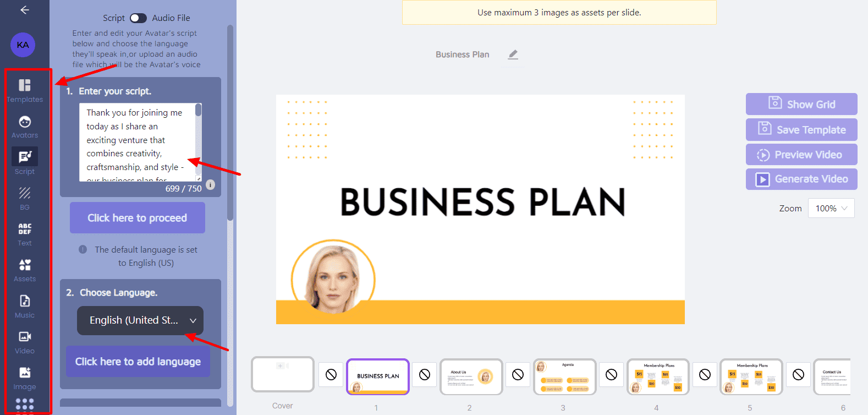
Task: Open the Avatars panel
Action: [25, 127]
